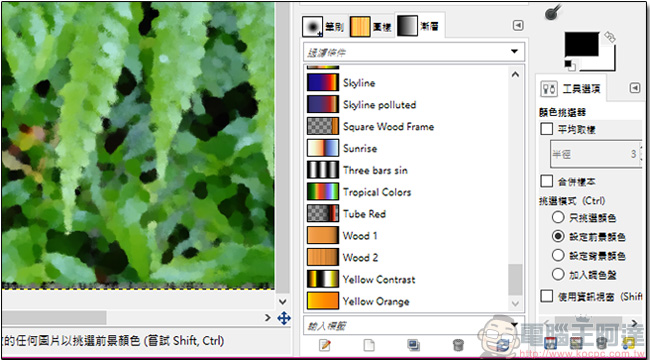Open the tag entry dropdown arrow
650x360 pixels.
(514, 325)
